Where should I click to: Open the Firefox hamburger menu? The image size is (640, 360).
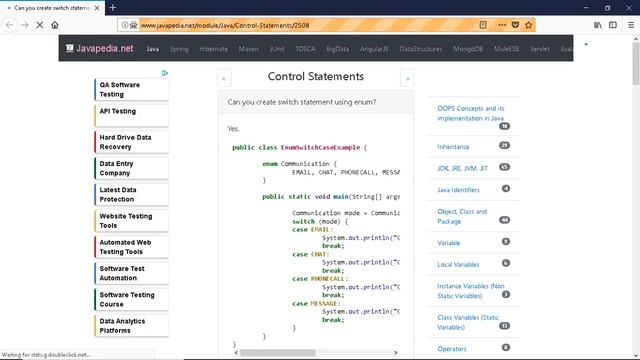point(631,25)
